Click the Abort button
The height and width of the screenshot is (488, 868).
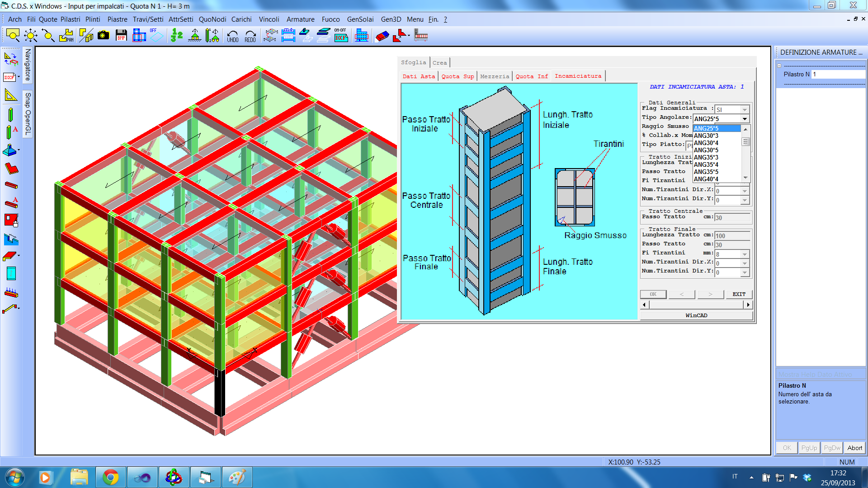[x=854, y=448]
